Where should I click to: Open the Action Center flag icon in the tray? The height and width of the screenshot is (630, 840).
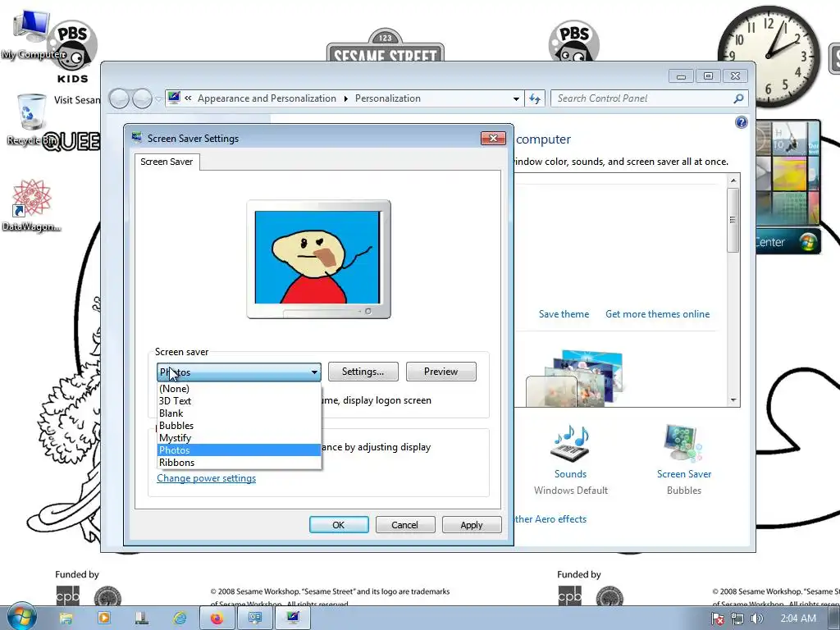tap(717, 619)
